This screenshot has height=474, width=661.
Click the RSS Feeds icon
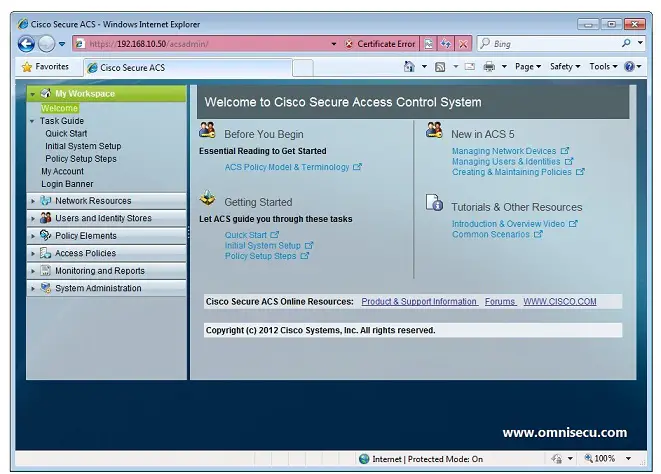click(x=440, y=67)
